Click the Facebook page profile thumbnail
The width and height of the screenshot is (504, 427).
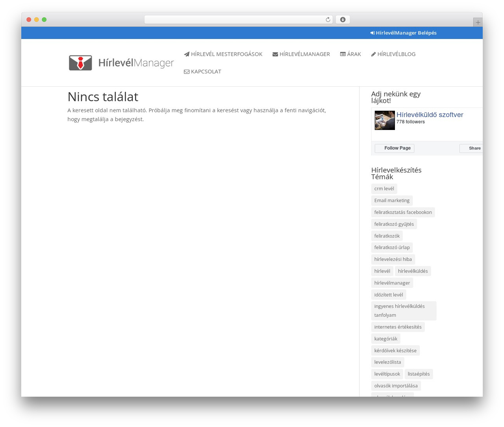(385, 121)
